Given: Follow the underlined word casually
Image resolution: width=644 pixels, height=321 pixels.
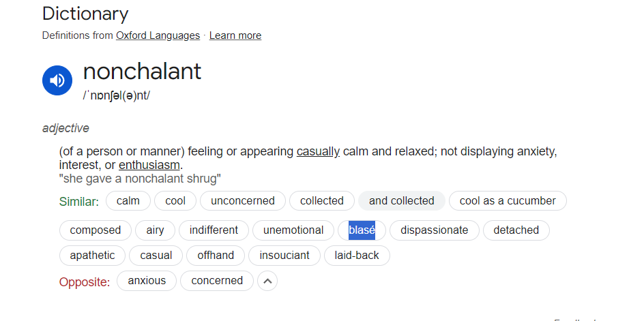Looking at the screenshot, I should pos(319,151).
